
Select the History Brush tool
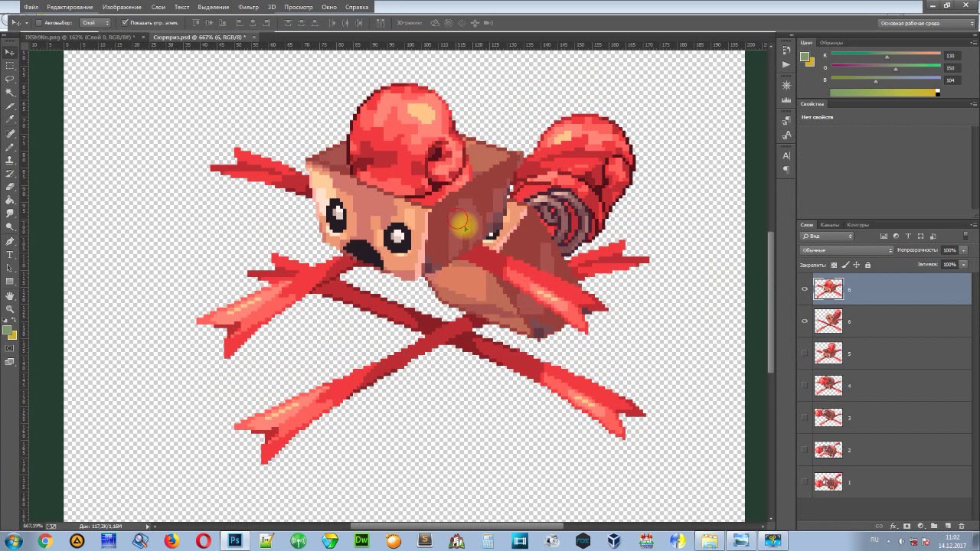(x=10, y=174)
